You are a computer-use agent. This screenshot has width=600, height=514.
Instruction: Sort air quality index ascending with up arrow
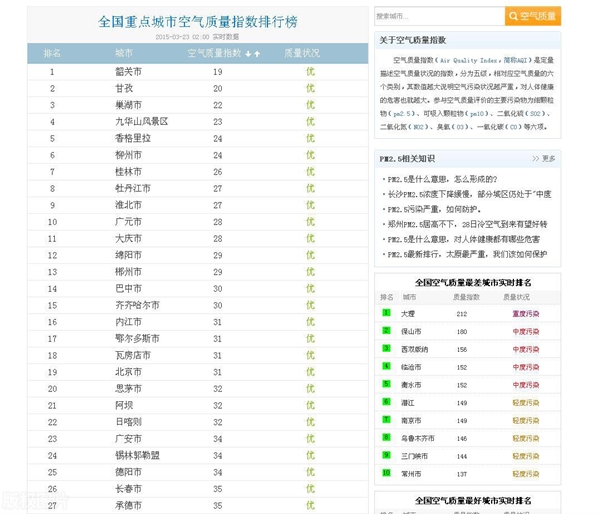(257, 53)
